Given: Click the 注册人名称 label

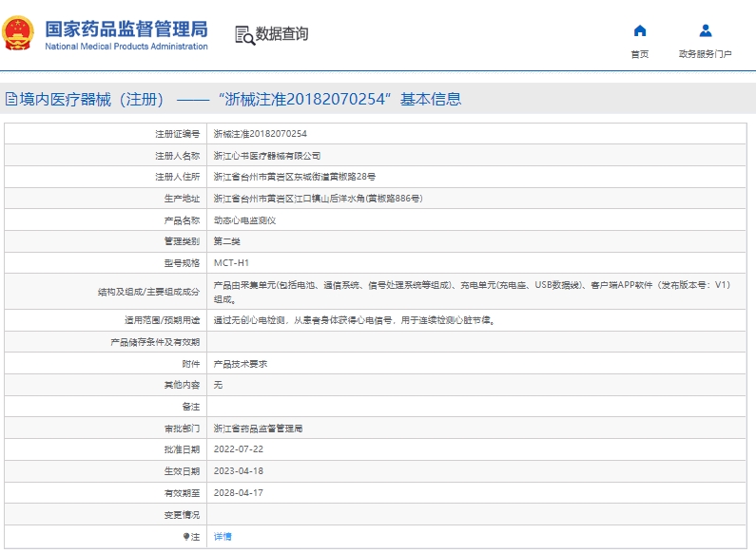Looking at the screenshot, I should click(x=178, y=156).
